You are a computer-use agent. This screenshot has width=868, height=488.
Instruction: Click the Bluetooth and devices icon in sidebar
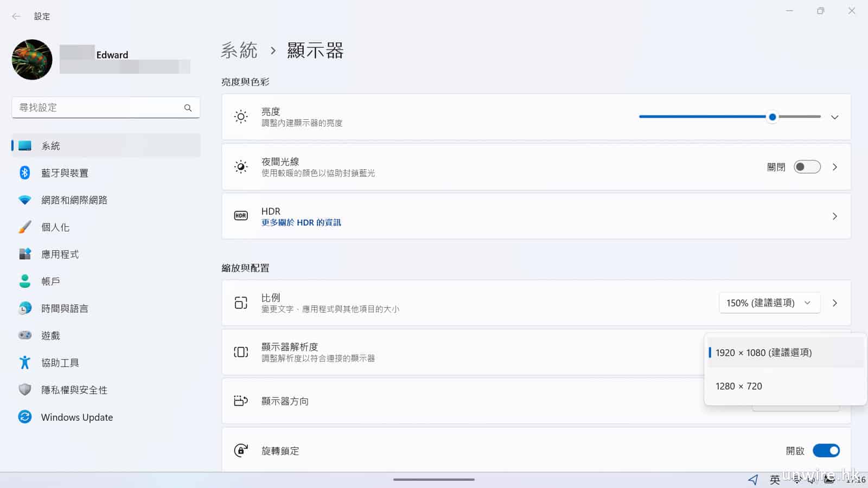25,172
